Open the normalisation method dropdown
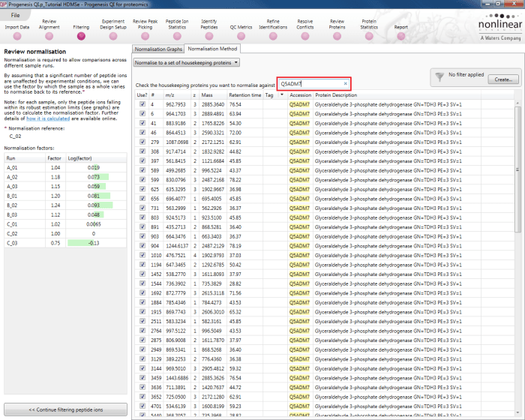Screen dimensions: 525x420 pos(187,63)
